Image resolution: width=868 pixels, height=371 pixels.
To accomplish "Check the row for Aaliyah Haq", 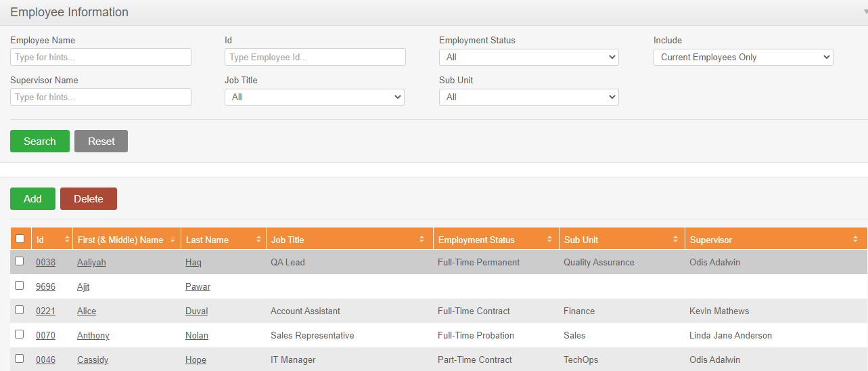I will tap(20, 261).
